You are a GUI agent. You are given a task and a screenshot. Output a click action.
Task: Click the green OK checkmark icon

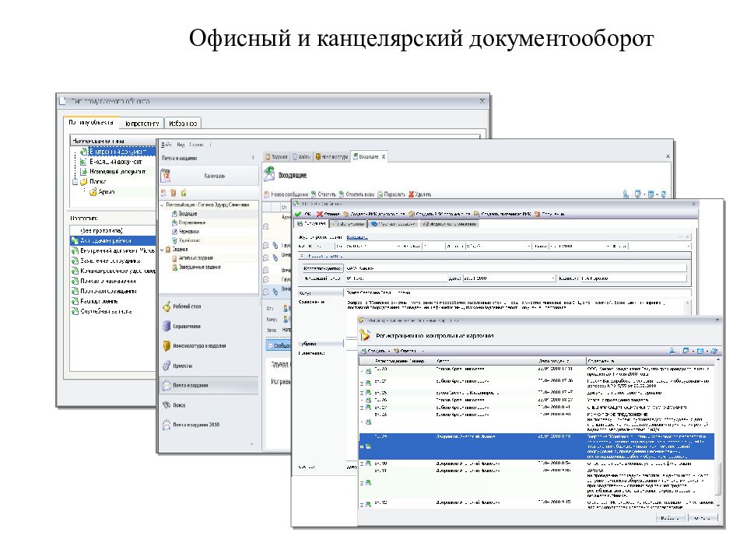point(299,214)
